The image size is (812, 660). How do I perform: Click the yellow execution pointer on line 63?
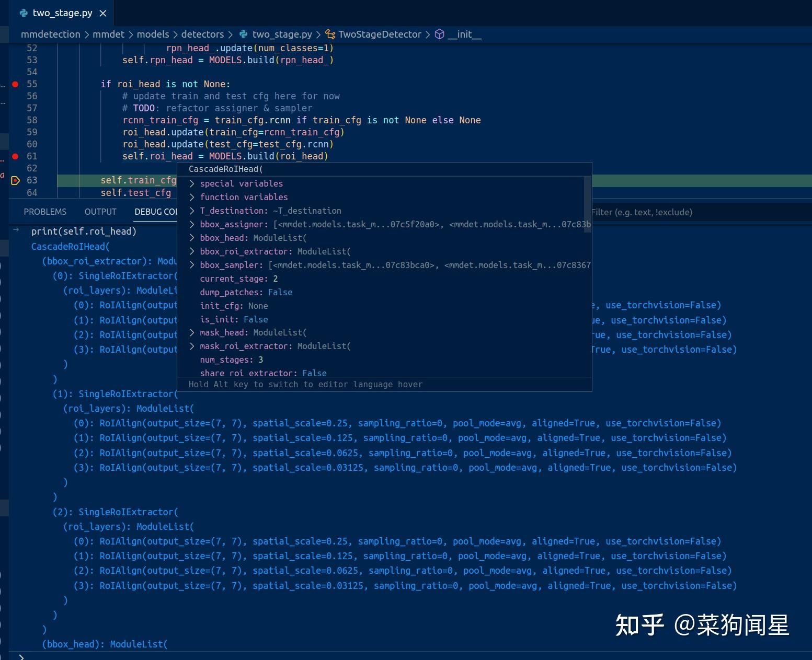[x=15, y=180]
